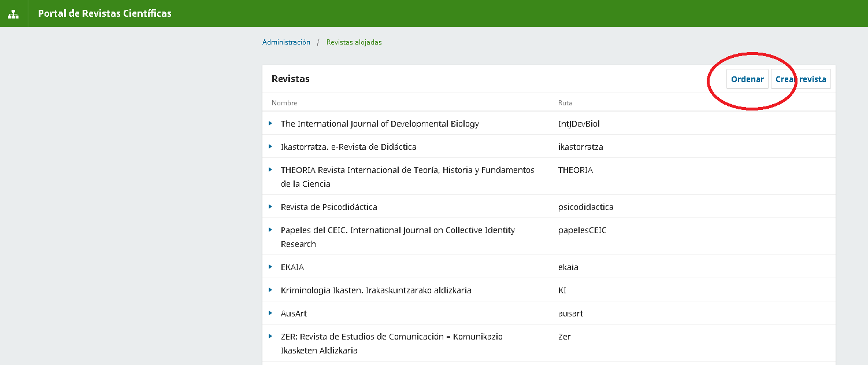Click the Ordenar button
The width and height of the screenshot is (868, 365).
click(747, 79)
